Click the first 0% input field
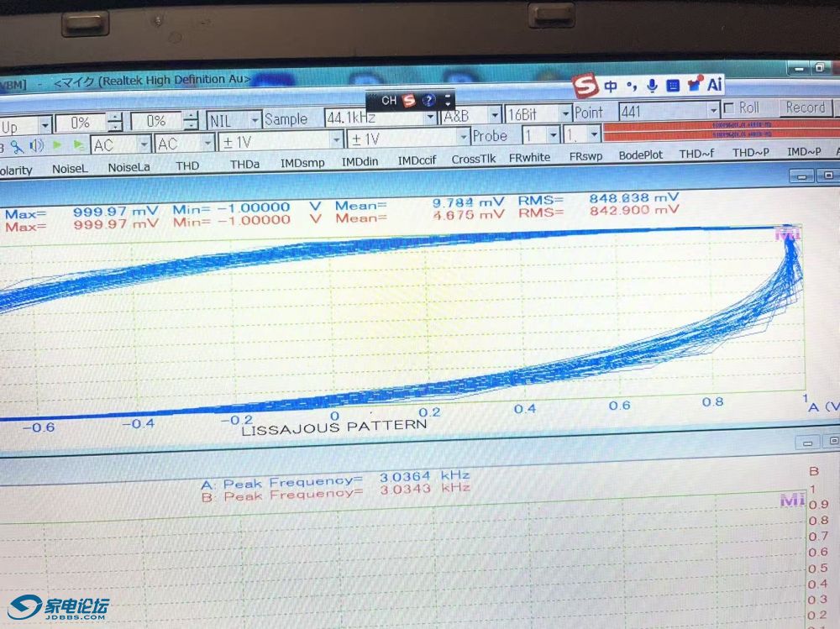The width and height of the screenshot is (840, 629). pos(81,123)
